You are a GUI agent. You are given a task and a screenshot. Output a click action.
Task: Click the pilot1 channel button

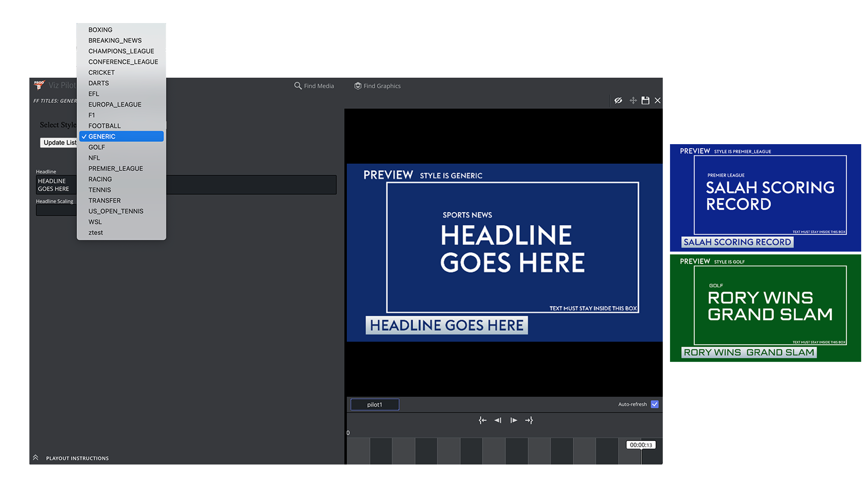click(374, 404)
